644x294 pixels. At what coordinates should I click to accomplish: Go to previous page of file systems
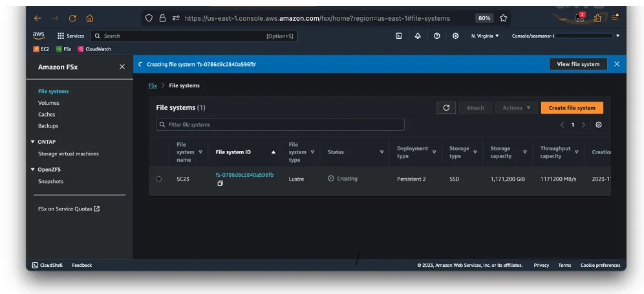pyautogui.click(x=563, y=125)
